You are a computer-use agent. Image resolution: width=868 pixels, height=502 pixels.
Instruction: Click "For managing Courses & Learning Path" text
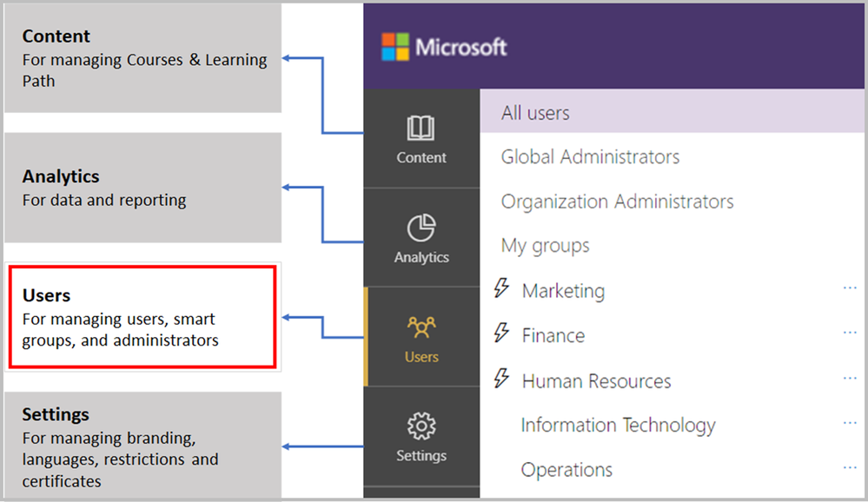pyautogui.click(x=144, y=70)
